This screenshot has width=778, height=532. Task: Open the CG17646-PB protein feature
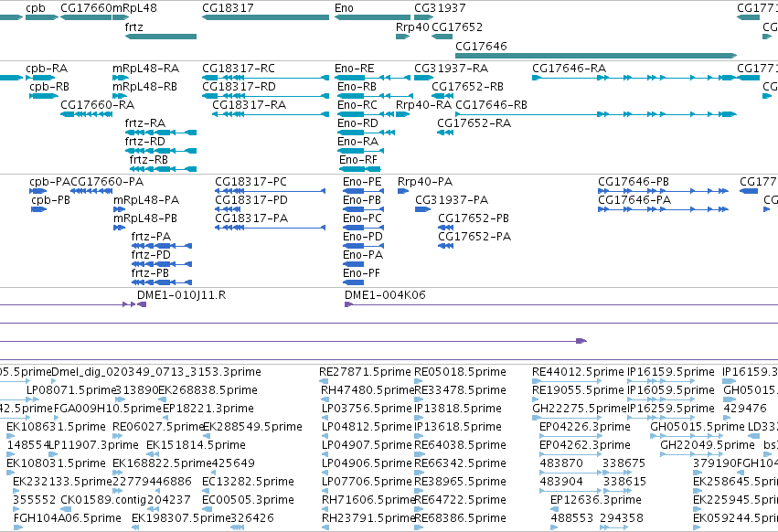coord(664,191)
